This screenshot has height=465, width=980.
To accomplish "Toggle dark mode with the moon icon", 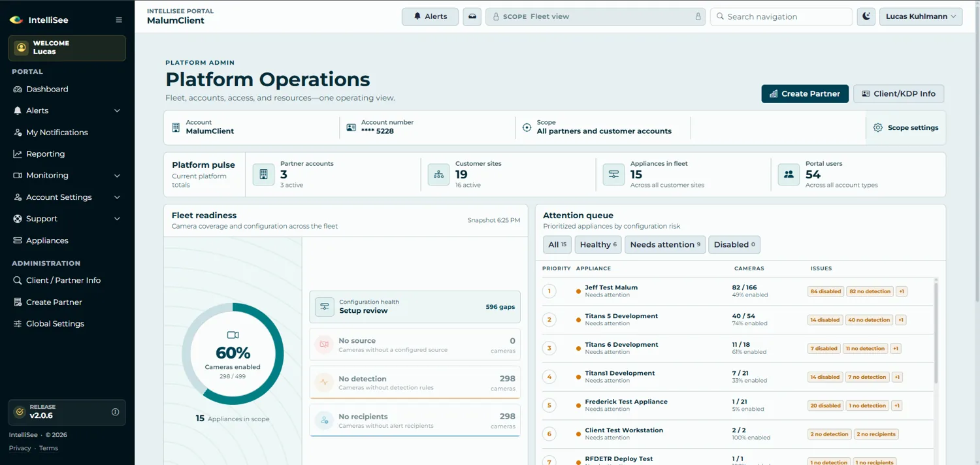I will pyautogui.click(x=866, y=16).
